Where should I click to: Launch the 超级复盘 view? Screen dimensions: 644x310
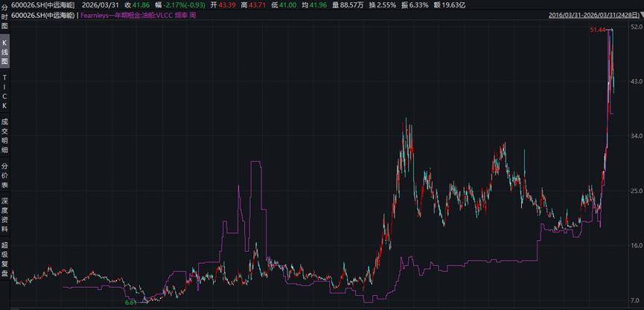[4, 257]
